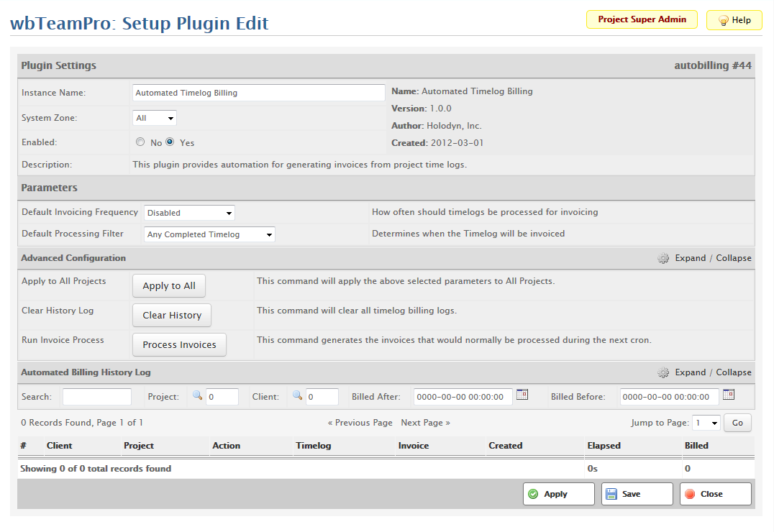Open the Billed Before calendar picker
774x532 pixels.
pos(729,395)
